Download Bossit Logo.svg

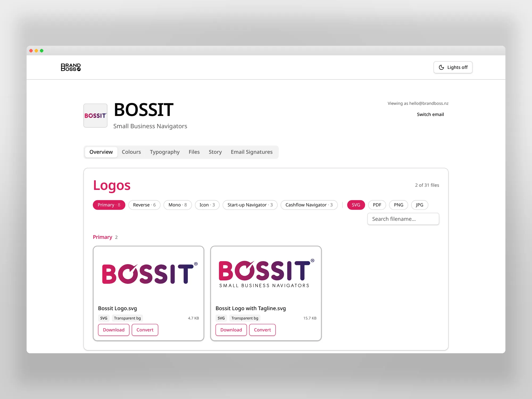pyautogui.click(x=114, y=330)
